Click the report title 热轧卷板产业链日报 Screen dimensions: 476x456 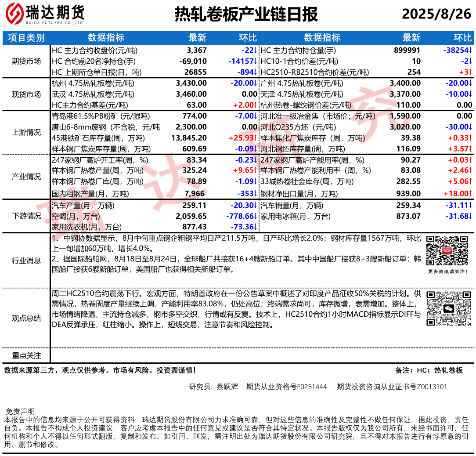(x=246, y=14)
